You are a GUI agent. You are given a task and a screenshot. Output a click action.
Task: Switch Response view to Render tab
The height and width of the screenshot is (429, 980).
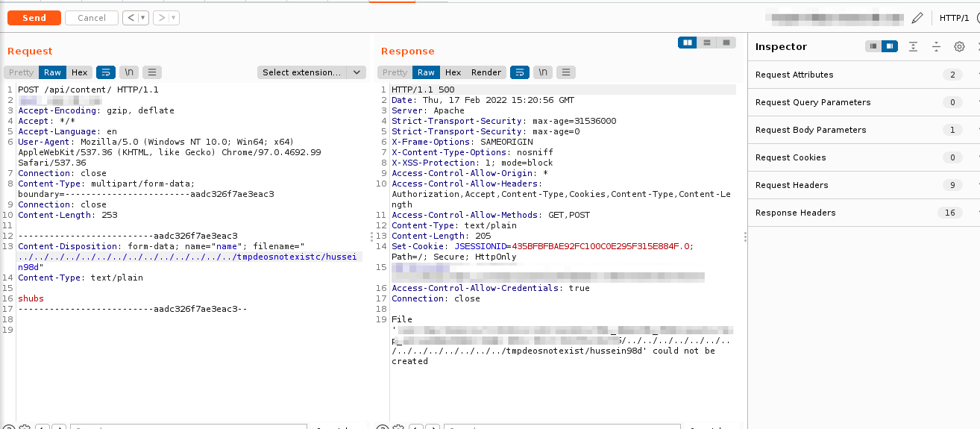tap(486, 72)
